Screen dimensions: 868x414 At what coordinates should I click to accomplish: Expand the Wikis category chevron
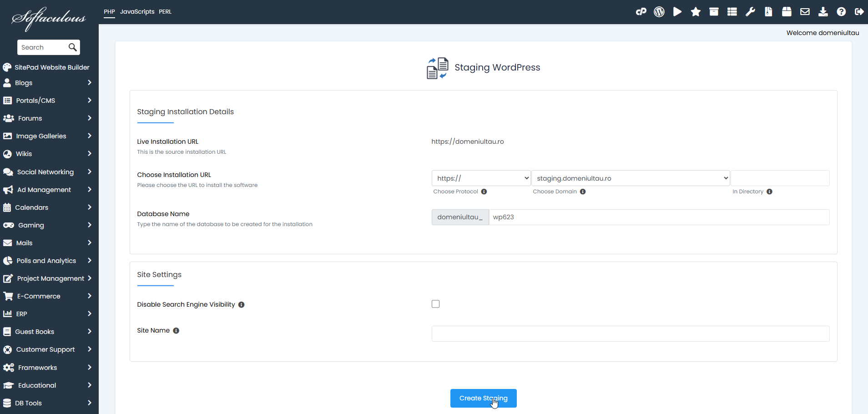(x=90, y=154)
